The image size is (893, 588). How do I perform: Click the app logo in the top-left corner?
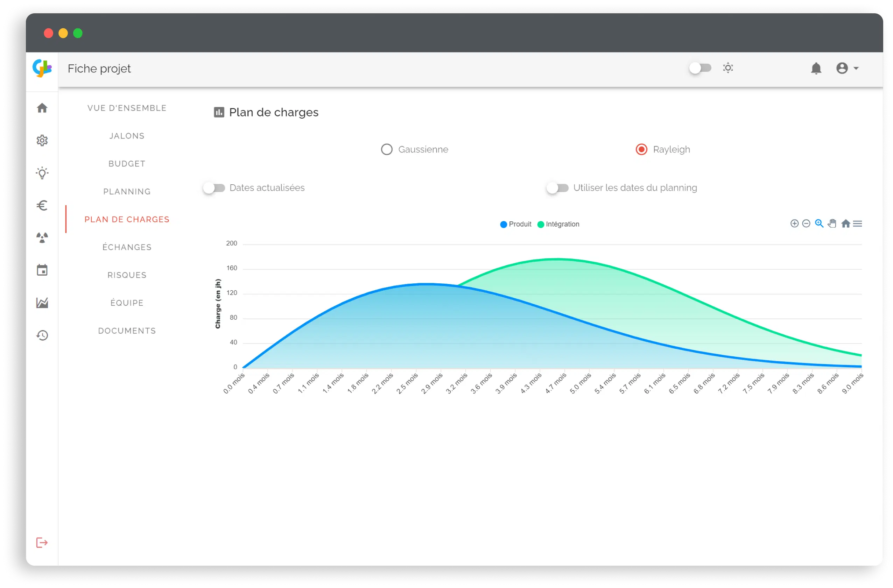(42, 68)
